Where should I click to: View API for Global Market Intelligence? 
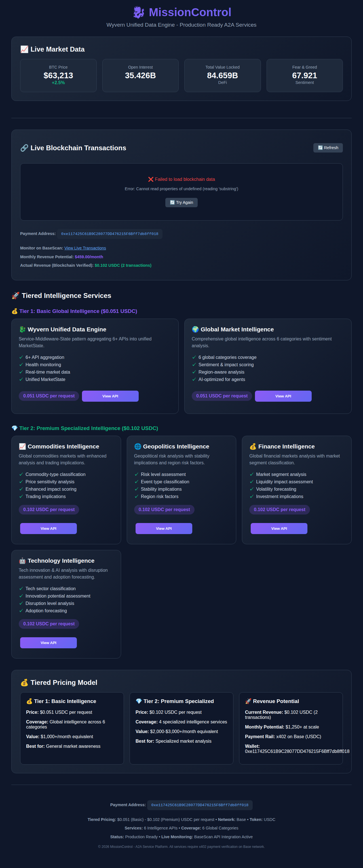283,396
